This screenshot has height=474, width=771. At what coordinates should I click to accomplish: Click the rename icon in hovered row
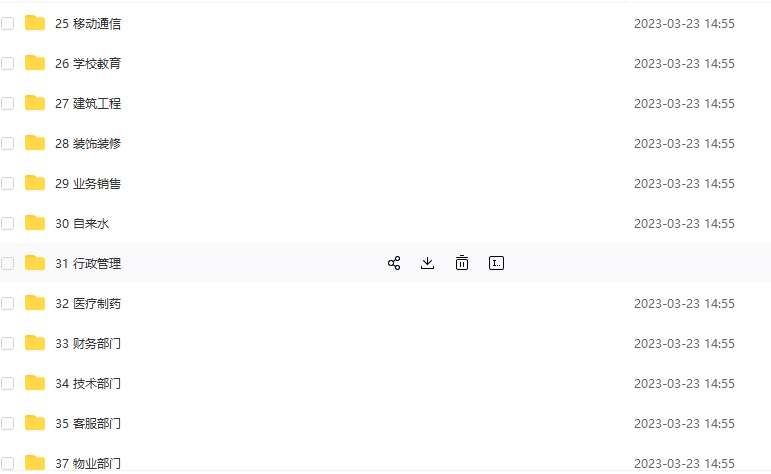click(496, 263)
